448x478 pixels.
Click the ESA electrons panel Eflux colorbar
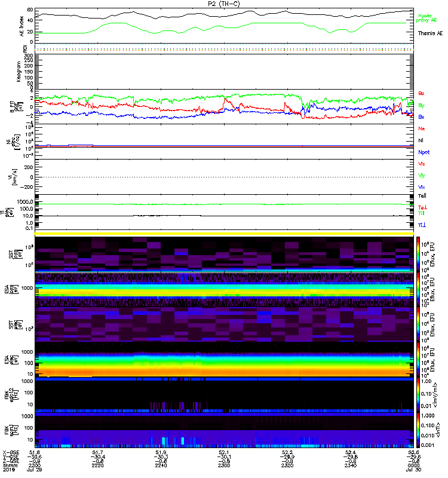(418, 360)
